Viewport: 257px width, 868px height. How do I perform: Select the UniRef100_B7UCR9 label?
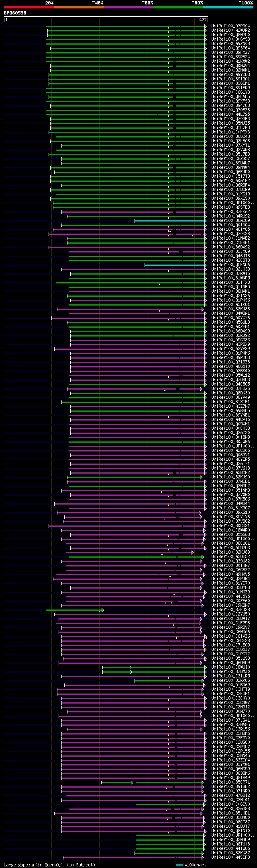[x=230, y=190]
